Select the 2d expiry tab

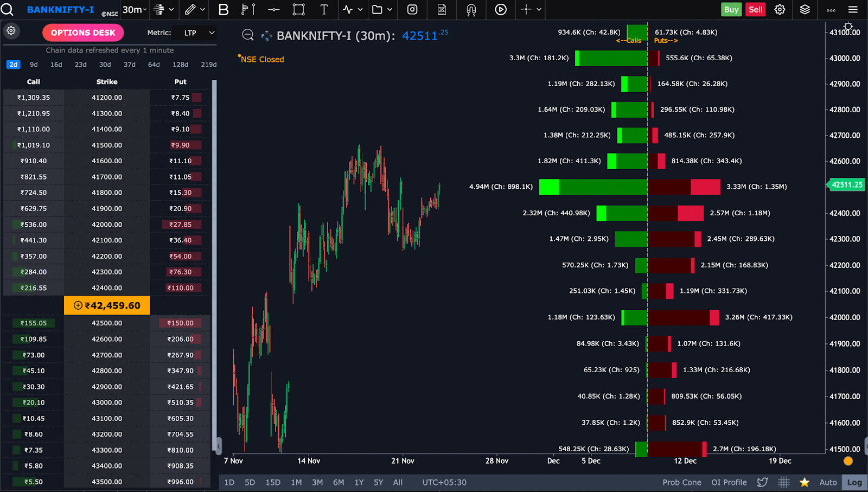[x=13, y=65]
